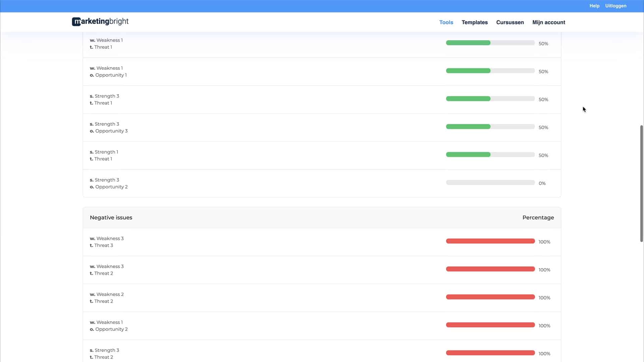The image size is (644, 362).
Task: Go to Cursussen page
Action: click(509, 22)
